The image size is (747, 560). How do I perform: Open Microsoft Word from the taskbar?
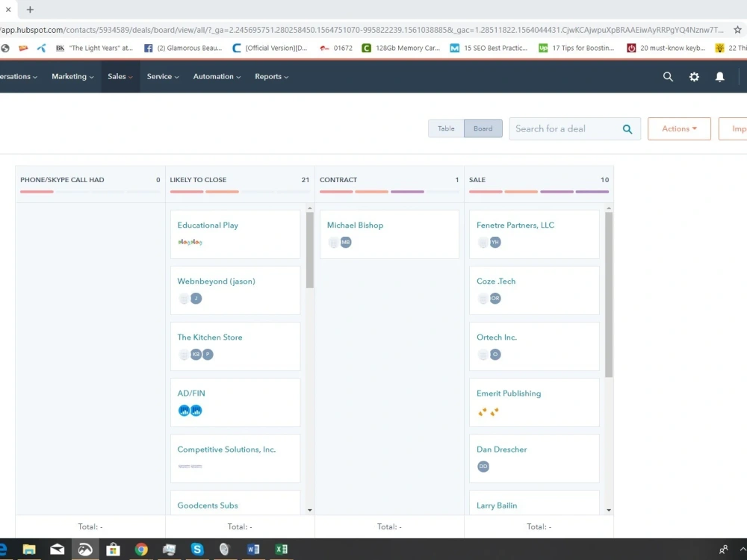coord(253,550)
